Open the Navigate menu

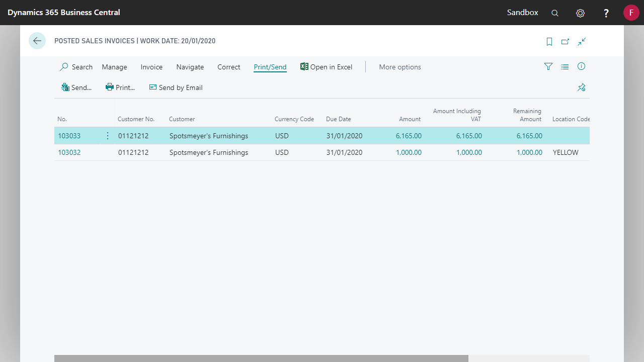click(x=190, y=67)
